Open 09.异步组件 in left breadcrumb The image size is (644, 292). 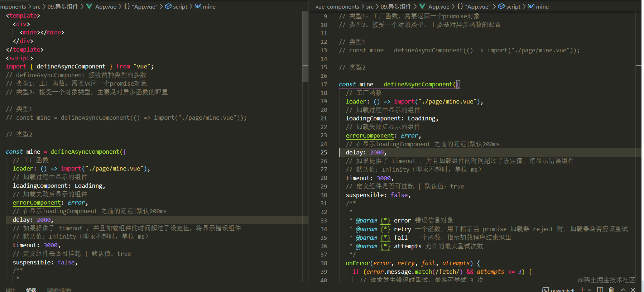point(63,6)
